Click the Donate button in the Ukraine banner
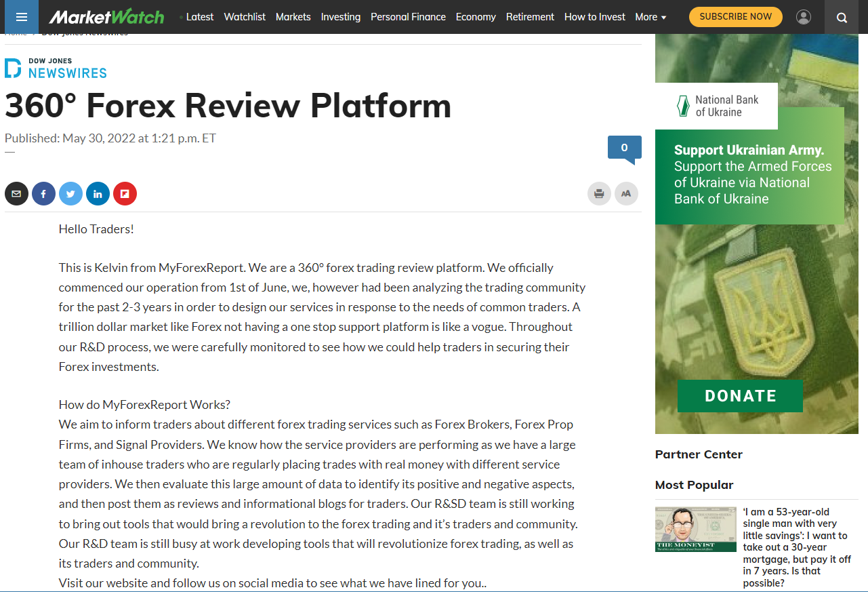Image resolution: width=868 pixels, height=592 pixels. pos(740,395)
